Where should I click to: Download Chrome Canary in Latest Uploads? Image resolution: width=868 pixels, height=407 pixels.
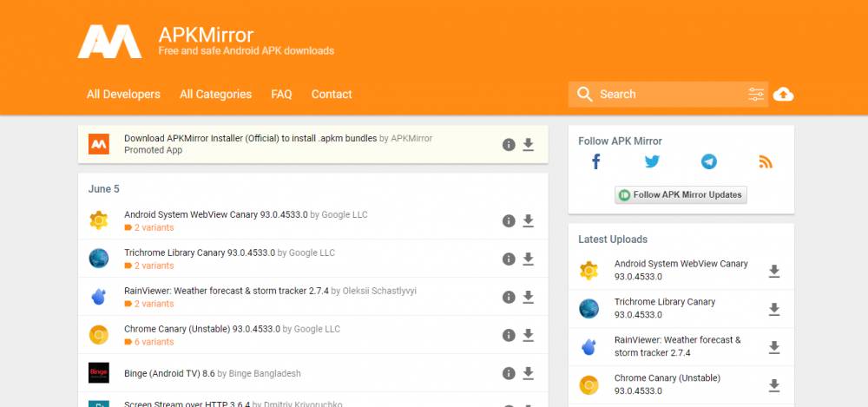[x=774, y=384]
